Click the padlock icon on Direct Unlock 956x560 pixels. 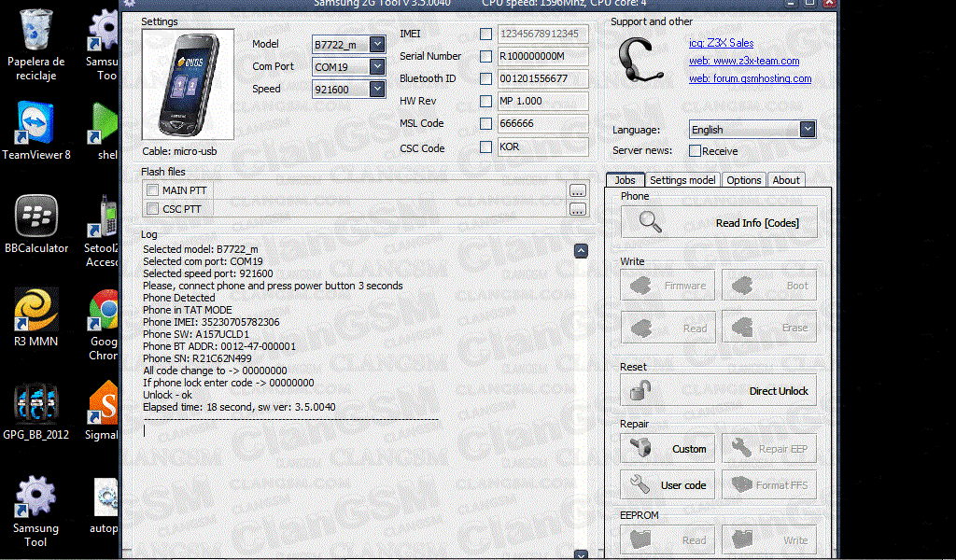pyautogui.click(x=640, y=390)
